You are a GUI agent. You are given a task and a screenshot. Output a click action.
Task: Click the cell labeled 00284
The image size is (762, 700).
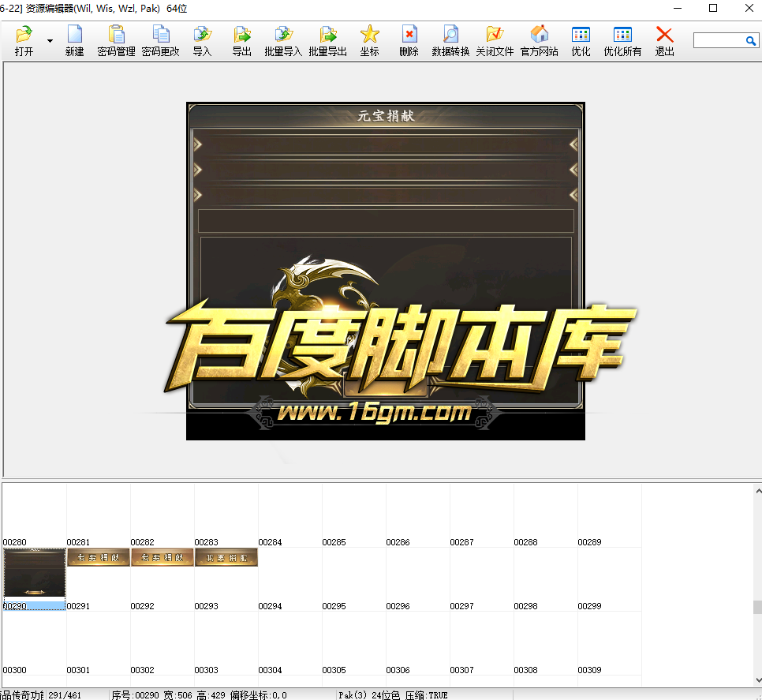[x=290, y=515]
